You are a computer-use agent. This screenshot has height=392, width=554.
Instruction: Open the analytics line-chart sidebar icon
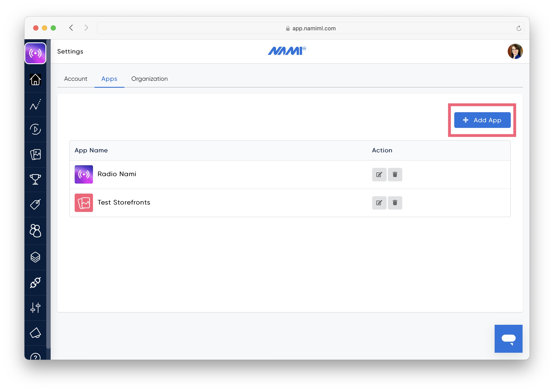tap(35, 105)
